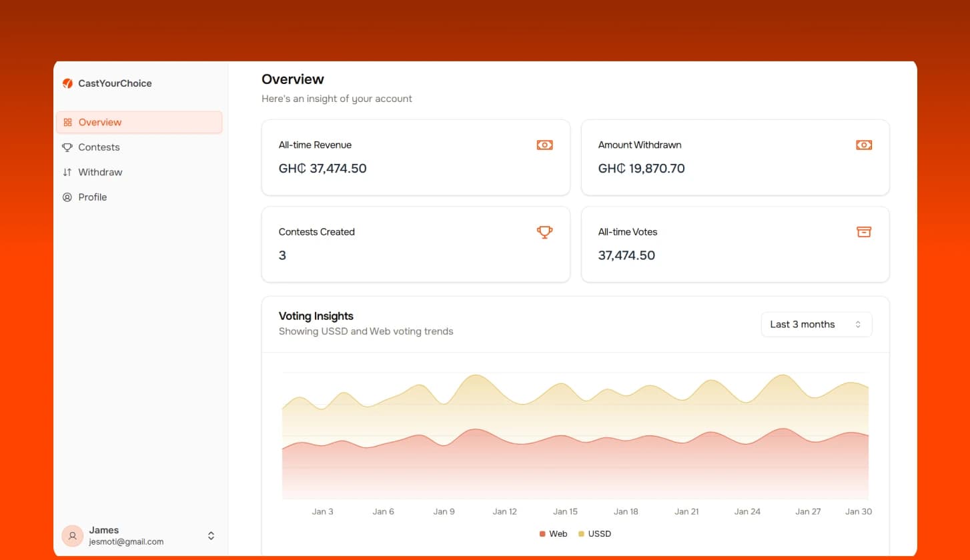Go to the Contests page
Image resolution: width=970 pixels, height=560 pixels.
99,147
